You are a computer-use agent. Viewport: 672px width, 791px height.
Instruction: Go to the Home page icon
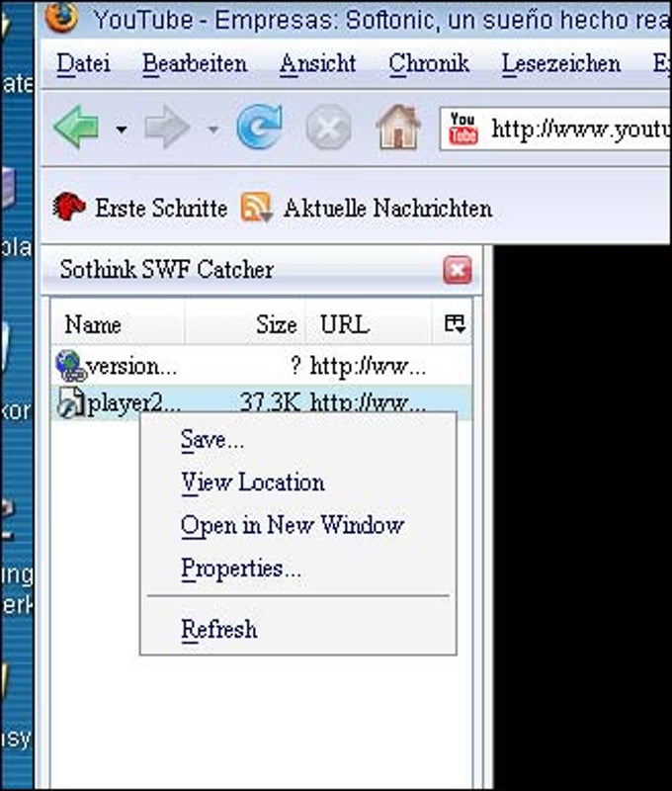tap(398, 127)
